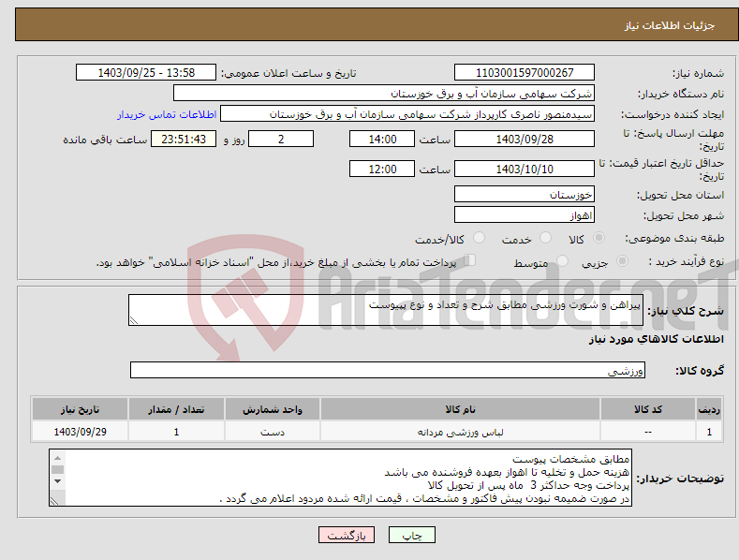Viewport: 739px width, 560px height.
Task: Click the نام کالا column header
Action: click(461, 409)
